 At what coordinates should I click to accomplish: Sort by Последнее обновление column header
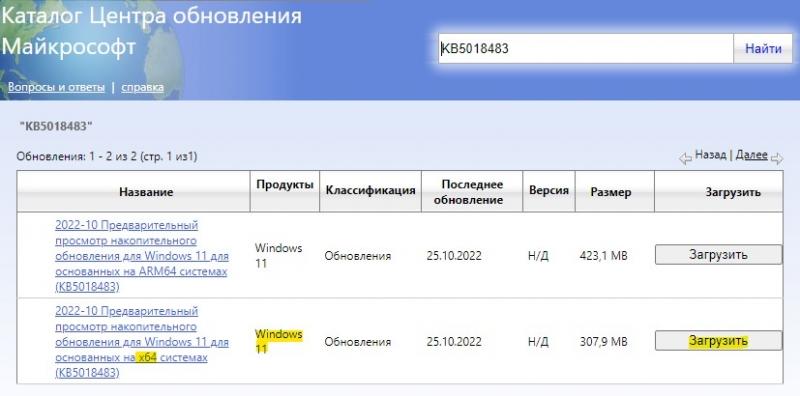472,192
